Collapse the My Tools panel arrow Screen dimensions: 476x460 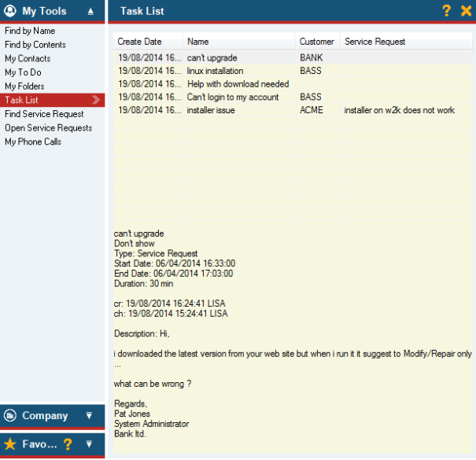(x=90, y=11)
